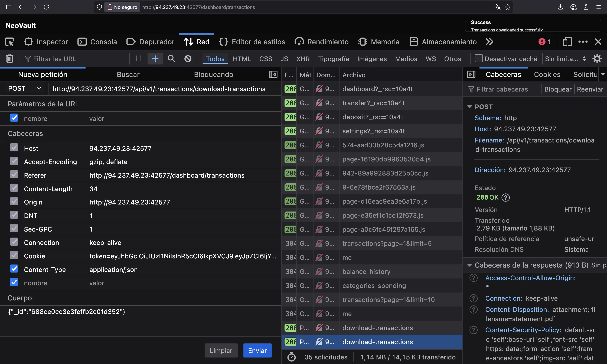Toggle the Cookie header checkbox
Viewport: 607px width, 364px height.
14,255
